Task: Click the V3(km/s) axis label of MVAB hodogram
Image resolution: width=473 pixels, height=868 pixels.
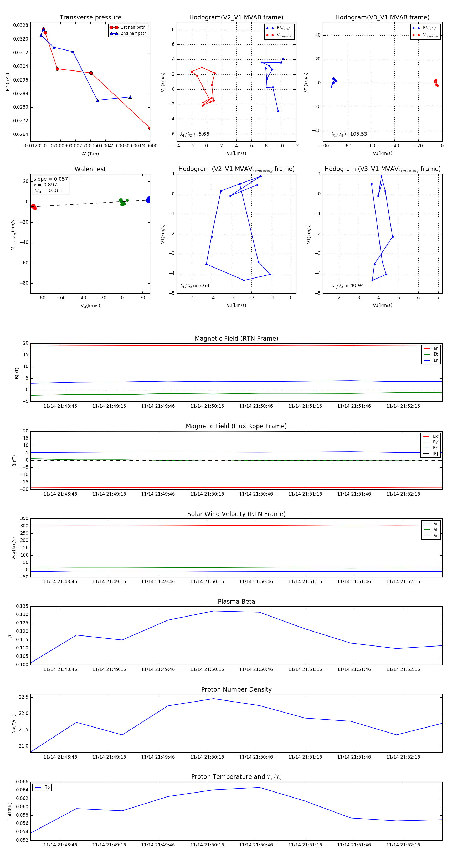Action: pos(382,153)
